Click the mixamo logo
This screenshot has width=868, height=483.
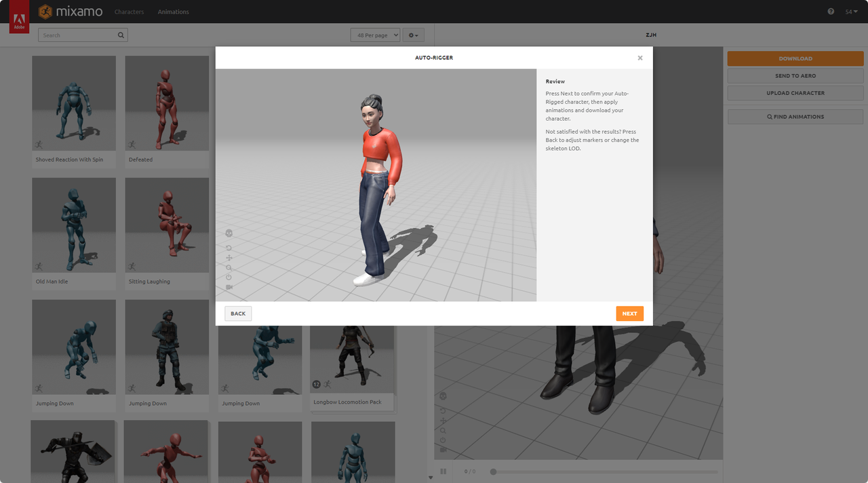(71, 12)
